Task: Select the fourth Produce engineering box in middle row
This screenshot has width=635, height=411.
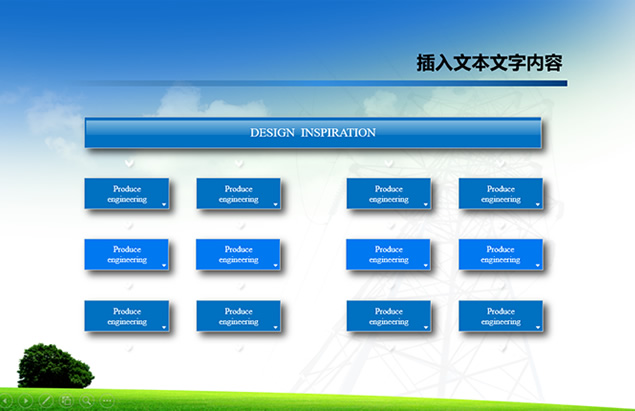Action: tap(501, 254)
